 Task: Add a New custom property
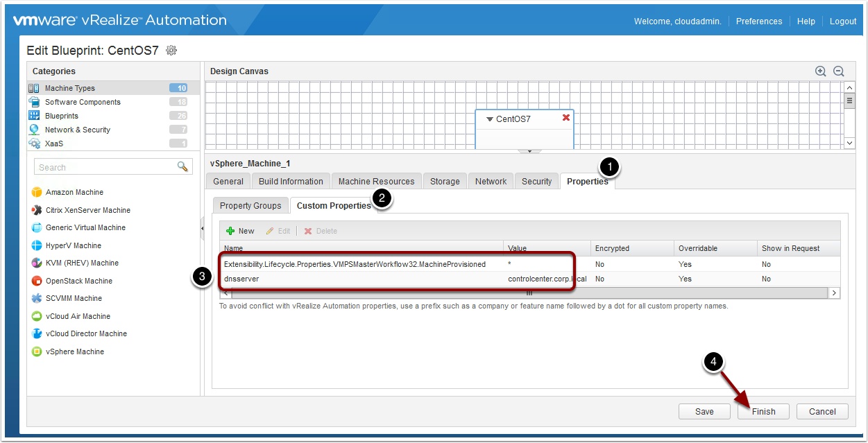tap(240, 231)
